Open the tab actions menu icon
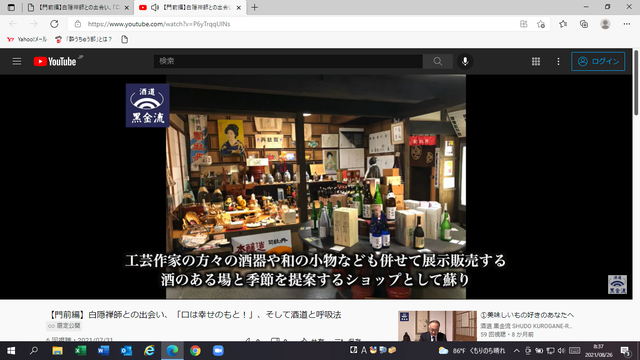The height and width of the screenshot is (360, 640). pos(11,7)
